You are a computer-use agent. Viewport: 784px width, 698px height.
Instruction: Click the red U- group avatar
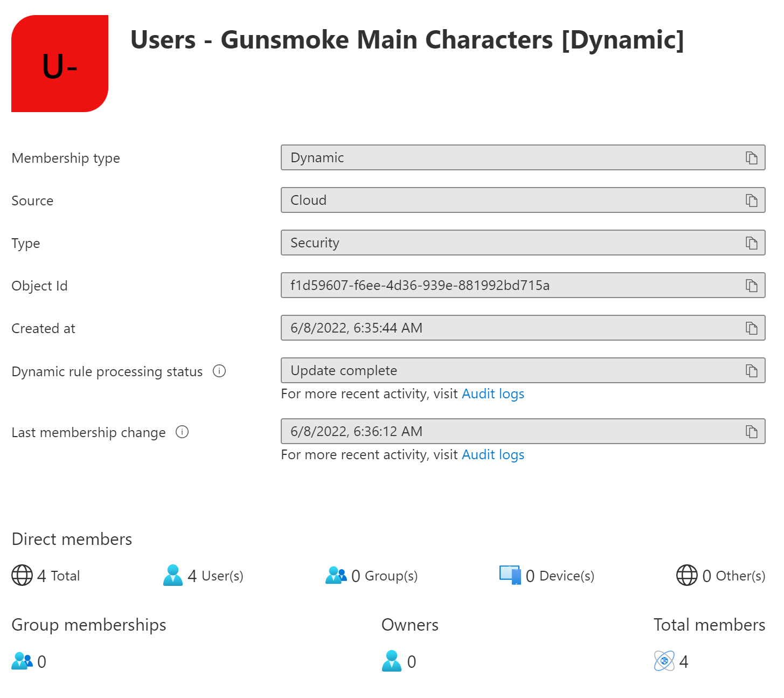pyautogui.click(x=60, y=63)
